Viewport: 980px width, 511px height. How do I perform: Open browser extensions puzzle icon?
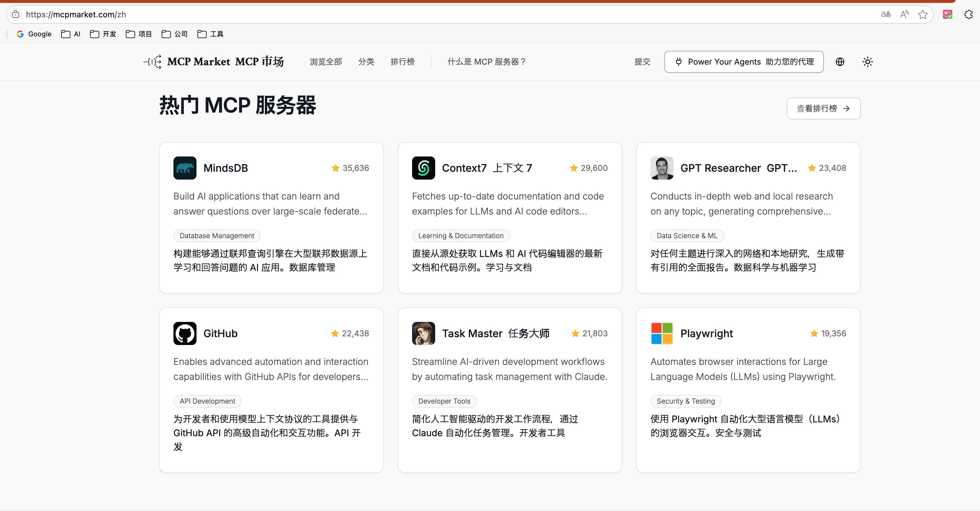coord(968,14)
